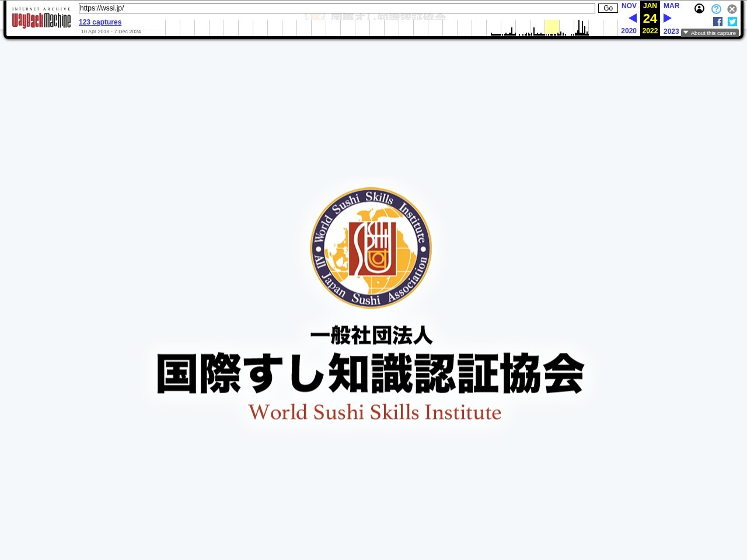
Task: Share this capture on Facebook
Action: click(718, 22)
